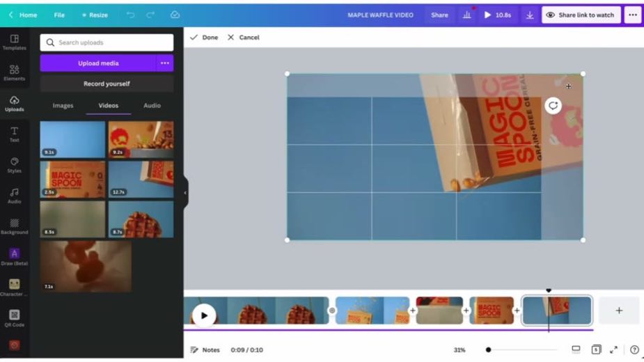Select the 9.2s cereal bowl video
This screenshot has height=362, width=644.
point(141,139)
